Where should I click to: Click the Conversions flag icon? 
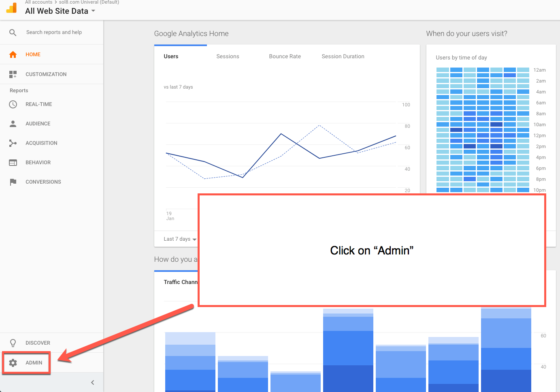coord(13,182)
